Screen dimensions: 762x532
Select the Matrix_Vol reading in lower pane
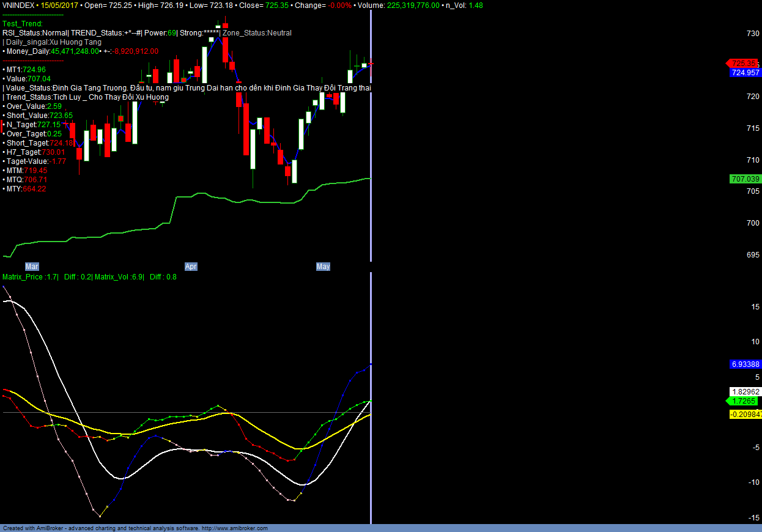(x=119, y=277)
